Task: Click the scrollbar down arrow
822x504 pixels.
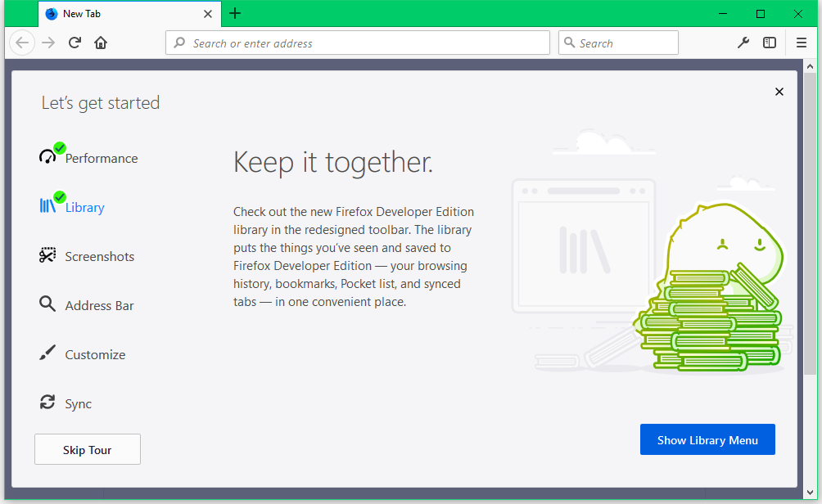Action: pyautogui.click(x=810, y=493)
